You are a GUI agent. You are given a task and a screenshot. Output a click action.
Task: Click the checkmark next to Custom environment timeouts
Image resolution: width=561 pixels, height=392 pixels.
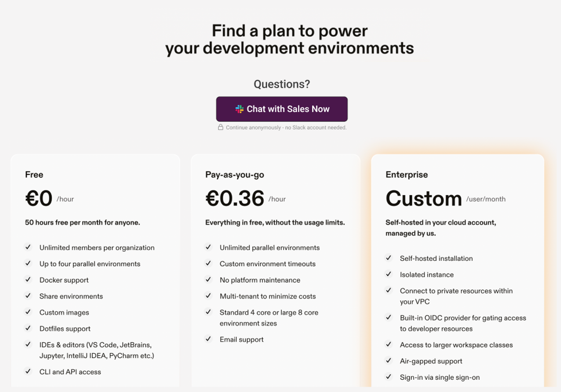[208, 263]
